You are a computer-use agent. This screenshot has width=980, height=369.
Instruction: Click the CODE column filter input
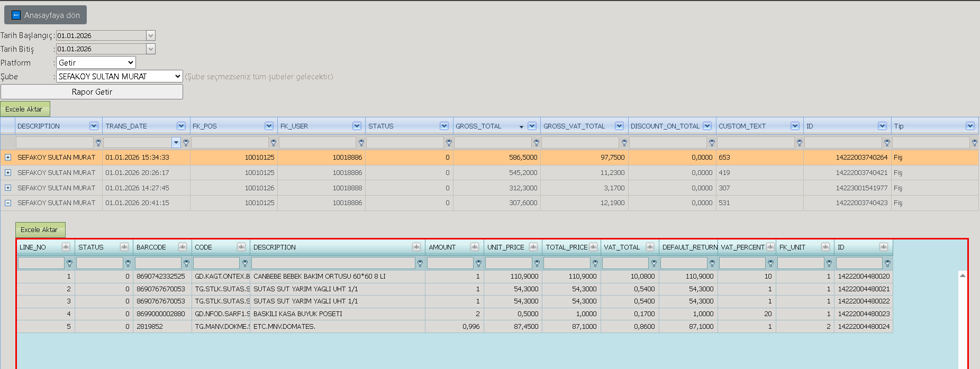click(x=216, y=263)
